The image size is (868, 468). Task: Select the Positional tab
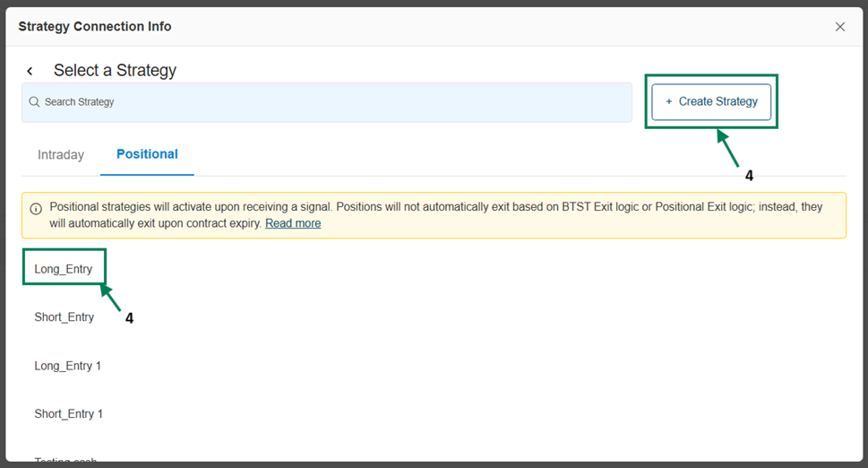pos(147,154)
